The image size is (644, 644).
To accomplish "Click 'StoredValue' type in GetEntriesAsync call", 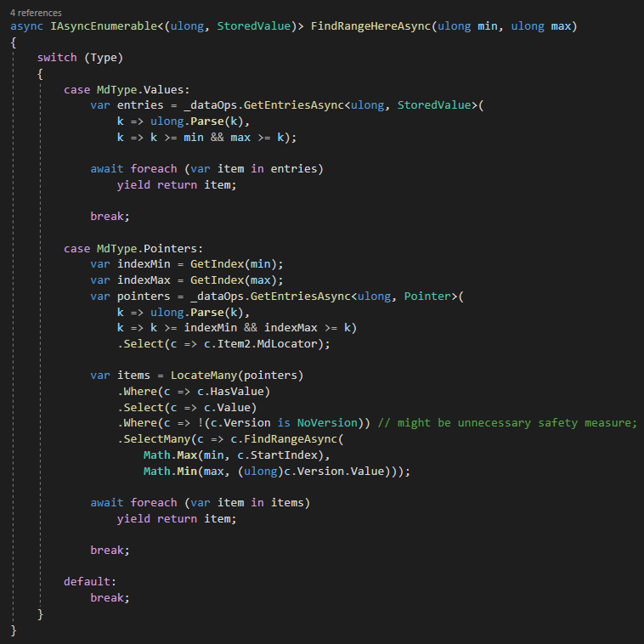I will coord(433,105).
